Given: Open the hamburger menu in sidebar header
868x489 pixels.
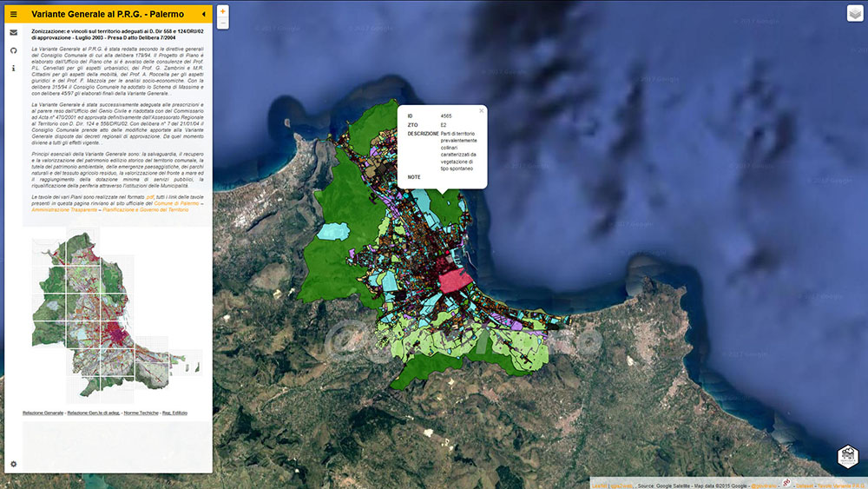Looking at the screenshot, I should (14, 15).
